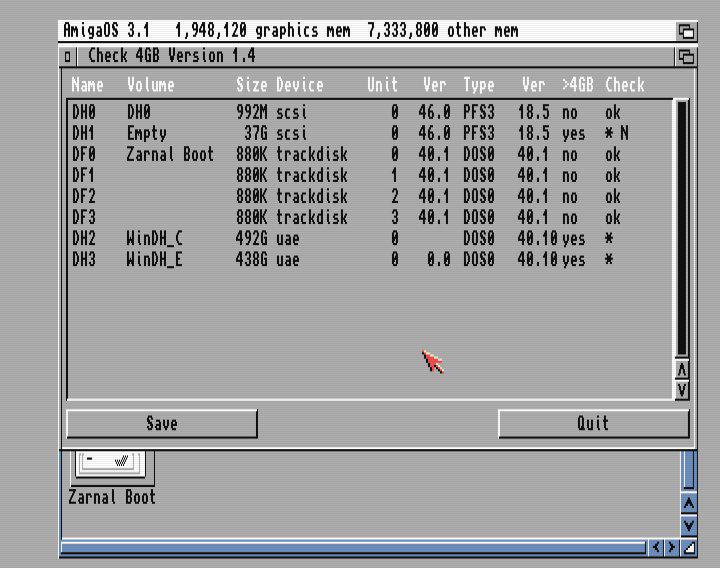This screenshot has height=568, width=720.
Task: Click Workbench window scroll left arrow
Action: (655, 547)
